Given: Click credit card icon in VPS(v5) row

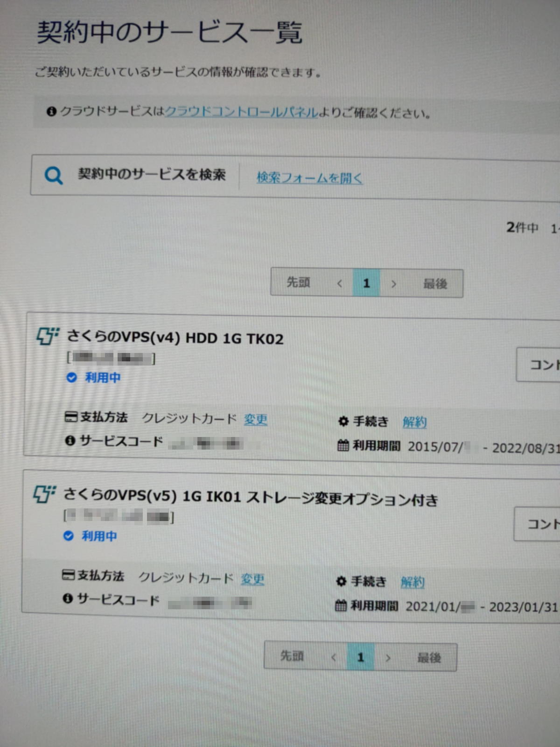Looking at the screenshot, I should pyautogui.click(x=68, y=575).
